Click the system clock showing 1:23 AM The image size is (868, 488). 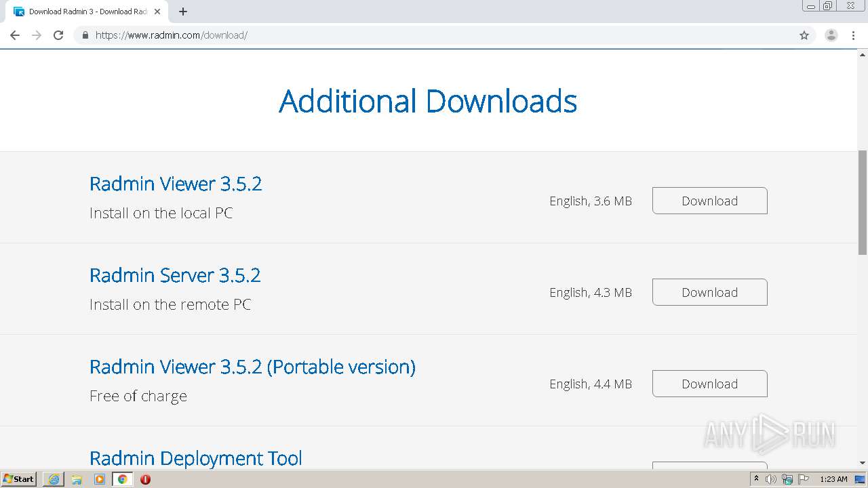click(x=833, y=479)
